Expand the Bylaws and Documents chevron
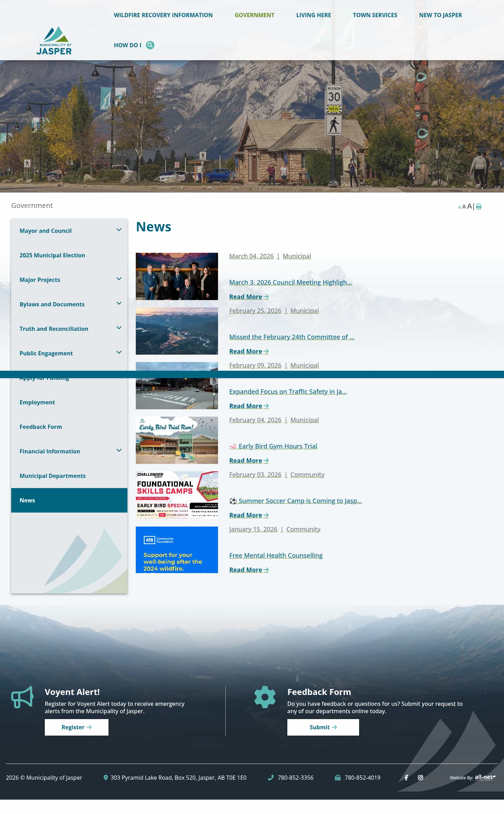Image resolution: width=504 pixels, height=814 pixels. [119, 303]
